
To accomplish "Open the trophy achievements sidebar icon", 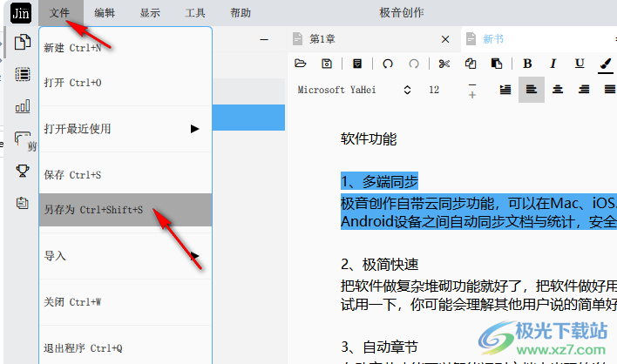I will click(23, 171).
